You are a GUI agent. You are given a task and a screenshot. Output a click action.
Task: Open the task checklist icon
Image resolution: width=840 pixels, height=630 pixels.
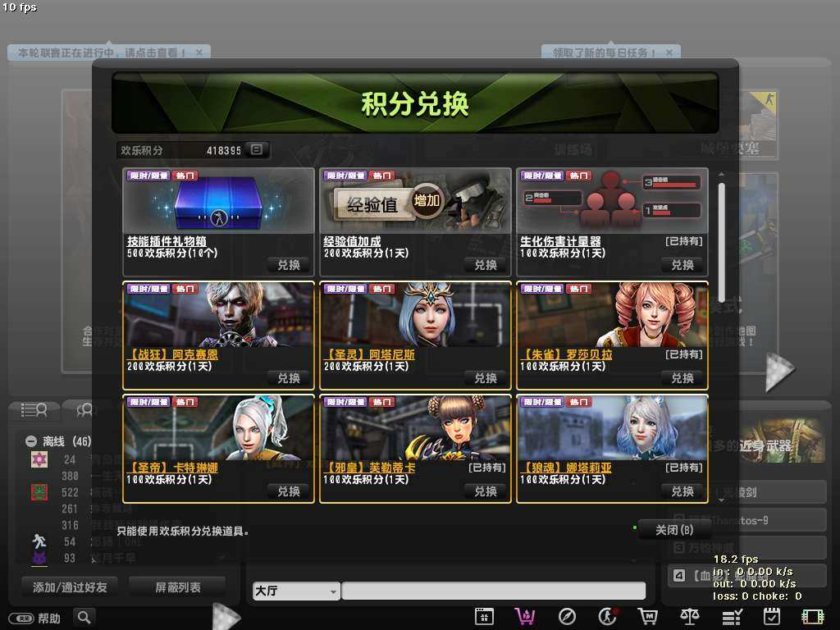coord(731,616)
